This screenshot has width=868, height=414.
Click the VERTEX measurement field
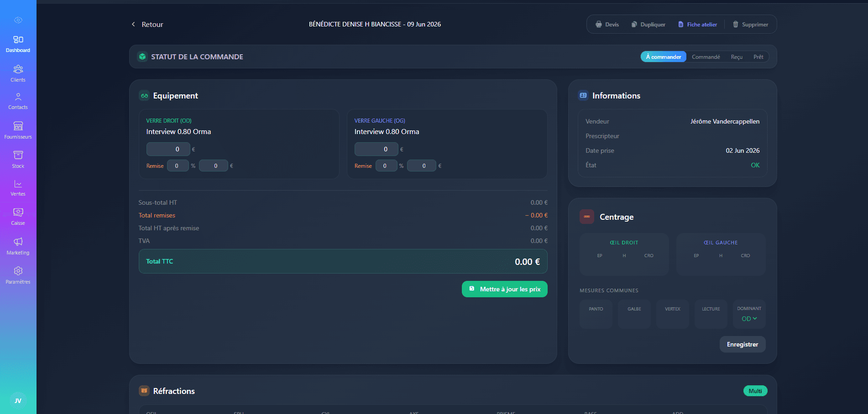coord(673,314)
